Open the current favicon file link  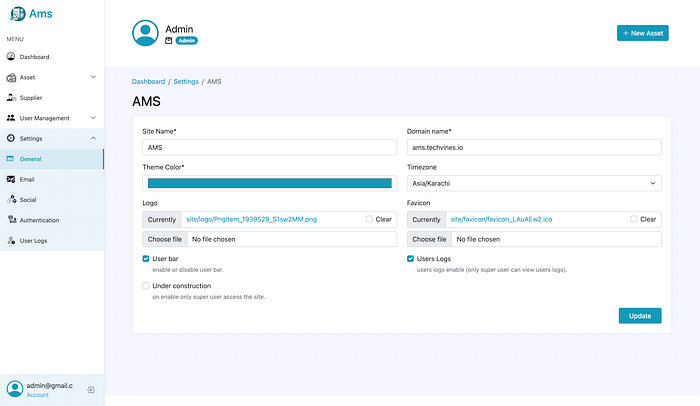pos(501,219)
